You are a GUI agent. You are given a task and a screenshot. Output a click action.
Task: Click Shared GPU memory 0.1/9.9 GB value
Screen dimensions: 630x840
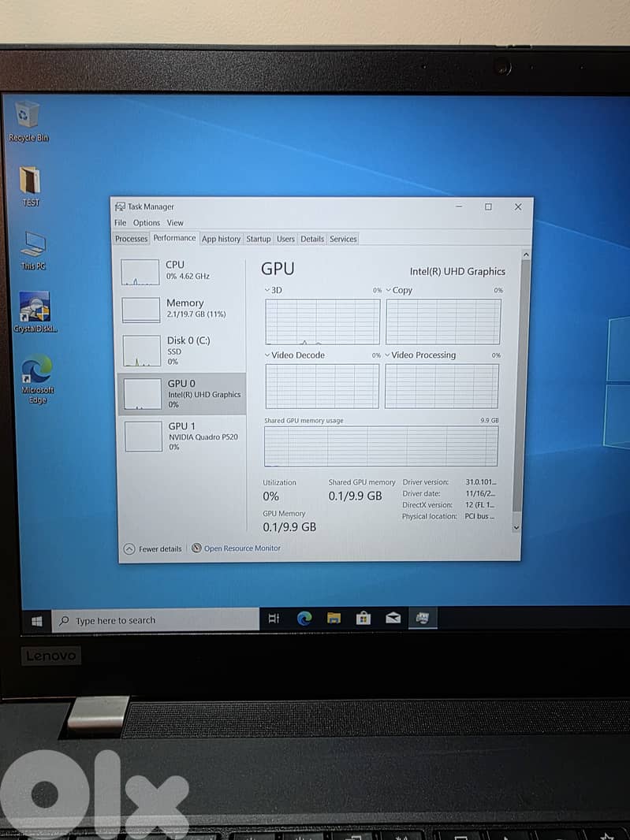pyautogui.click(x=356, y=496)
